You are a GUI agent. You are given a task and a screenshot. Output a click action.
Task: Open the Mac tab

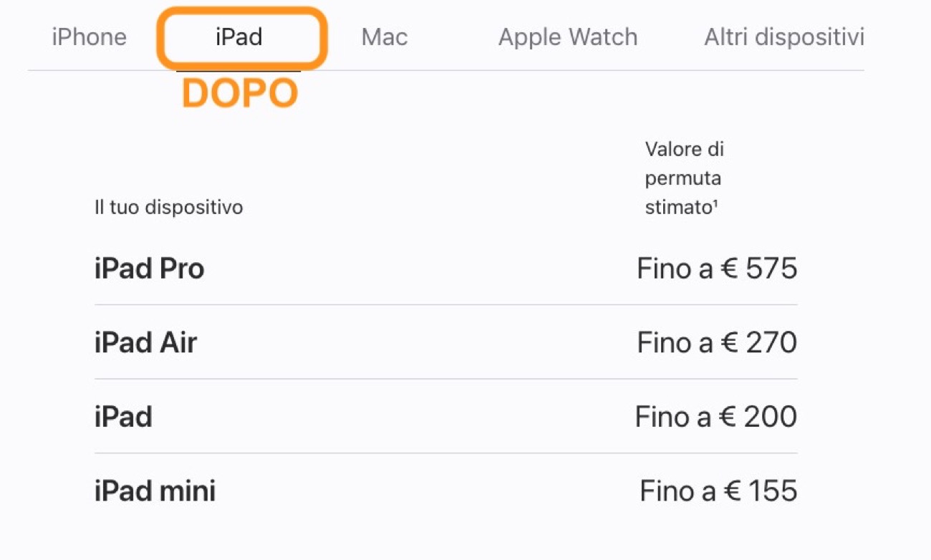(x=385, y=37)
